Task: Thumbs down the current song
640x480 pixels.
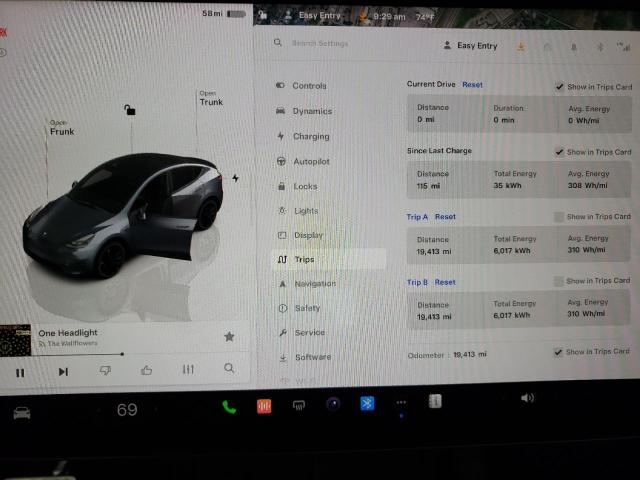Action: 105,370
